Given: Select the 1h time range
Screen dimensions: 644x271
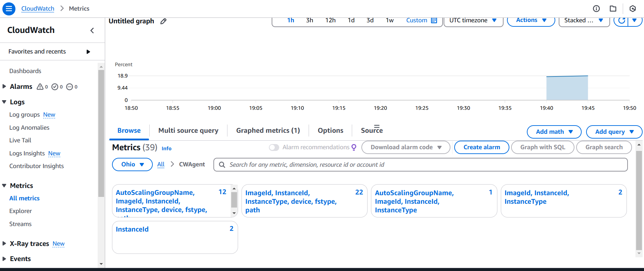Looking at the screenshot, I should coord(290,20).
